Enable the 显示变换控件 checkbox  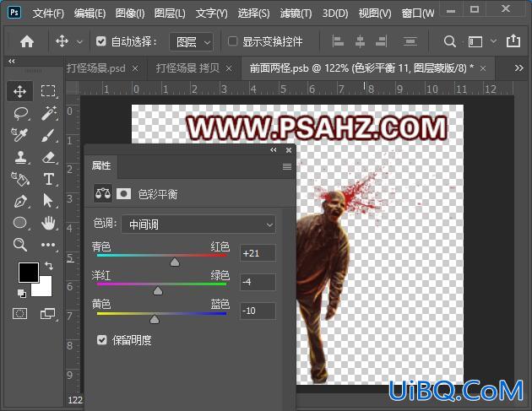coord(233,41)
